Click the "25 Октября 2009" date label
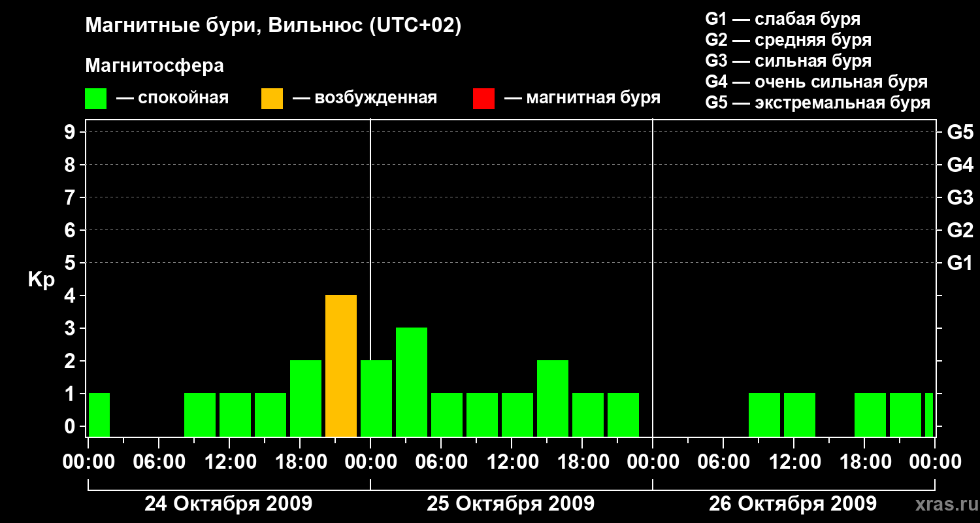Screen dimensions: 980x523 coord(511,504)
